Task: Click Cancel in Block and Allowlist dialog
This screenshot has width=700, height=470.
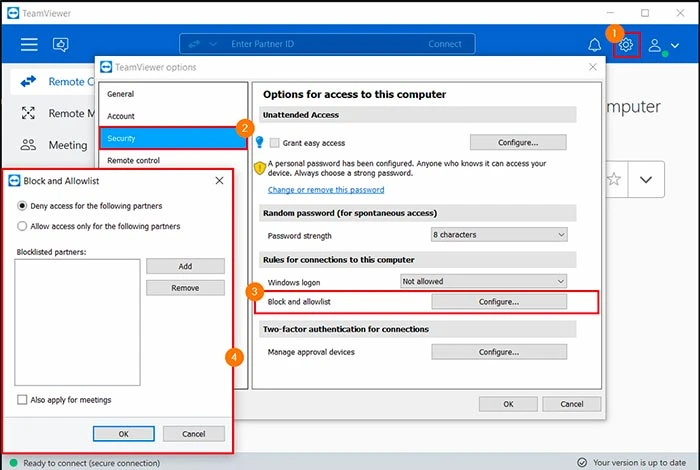Action: tap(194, 434)
